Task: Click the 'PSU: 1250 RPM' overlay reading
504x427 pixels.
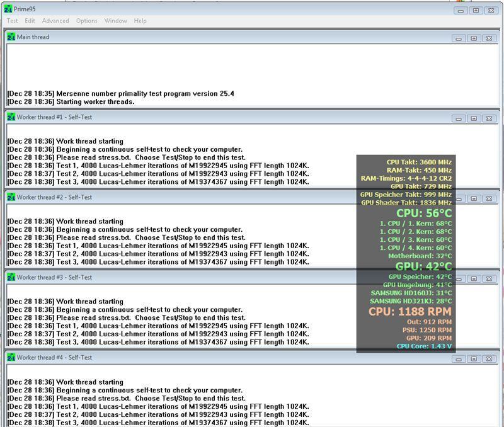Action: pos(427,330)
